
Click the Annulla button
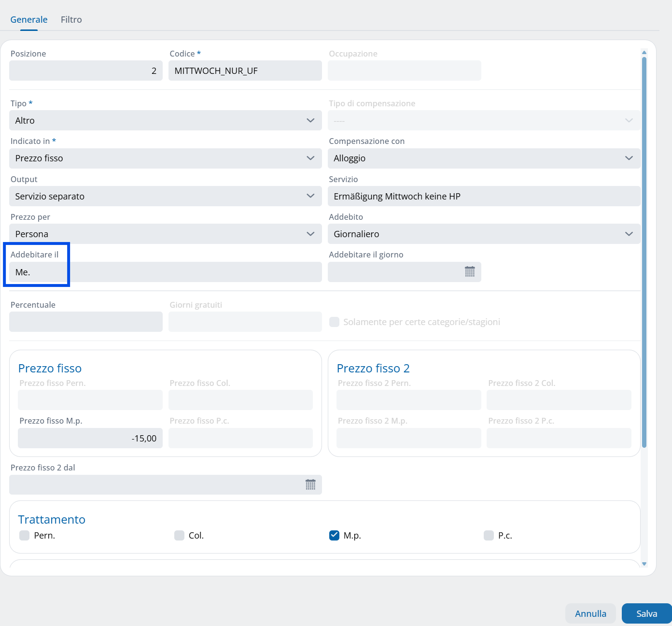(x=590, y=613)
